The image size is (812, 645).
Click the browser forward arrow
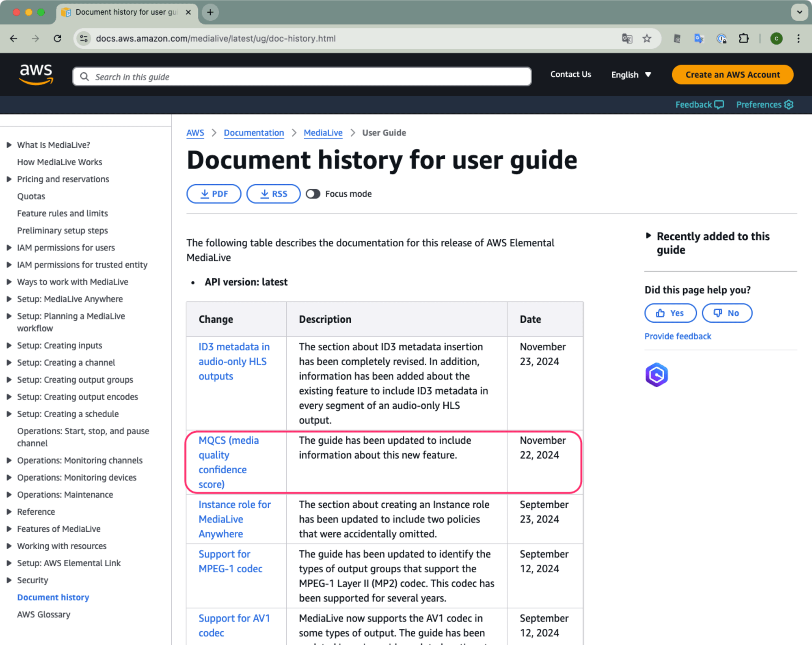tap(36, 39)
